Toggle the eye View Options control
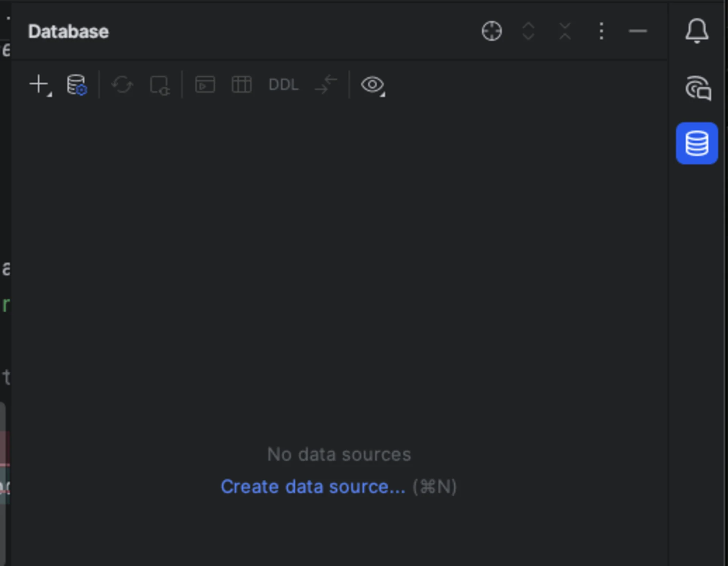Image resolution: width=728 pixels, height=566 pixels. pyautogui.click(x=373, y=86)
